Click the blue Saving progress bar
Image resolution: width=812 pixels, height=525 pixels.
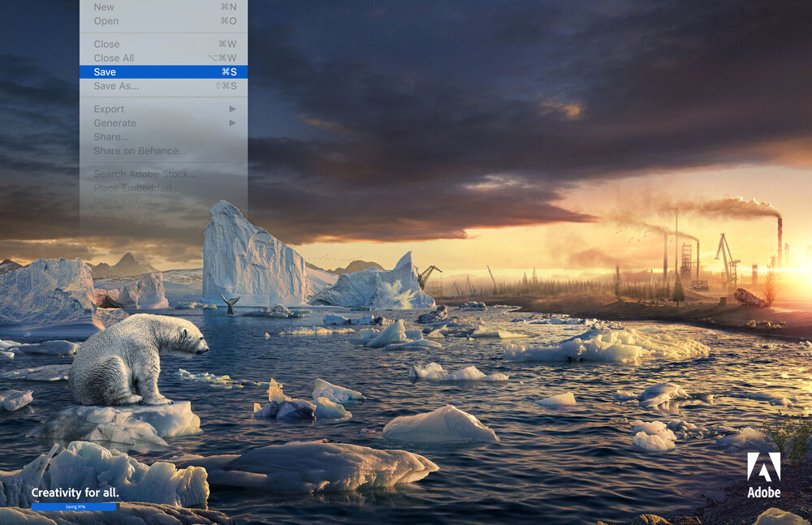[x=75, y=506]
